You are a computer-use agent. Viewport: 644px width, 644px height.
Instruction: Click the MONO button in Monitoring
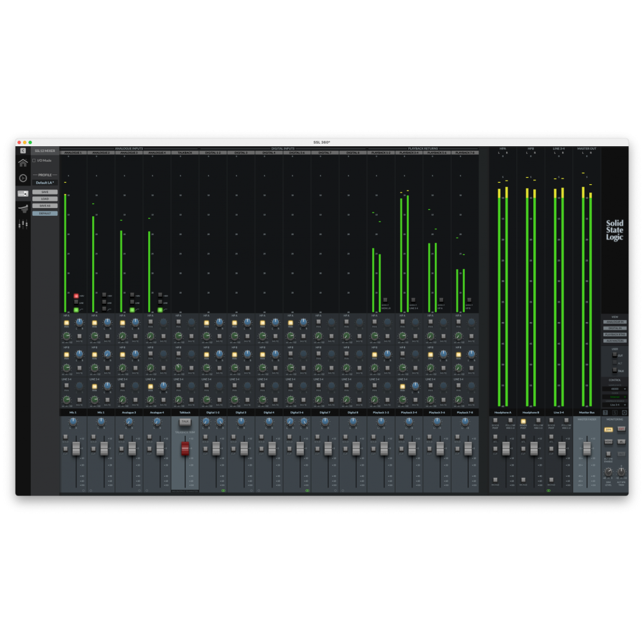coord(609,442)
